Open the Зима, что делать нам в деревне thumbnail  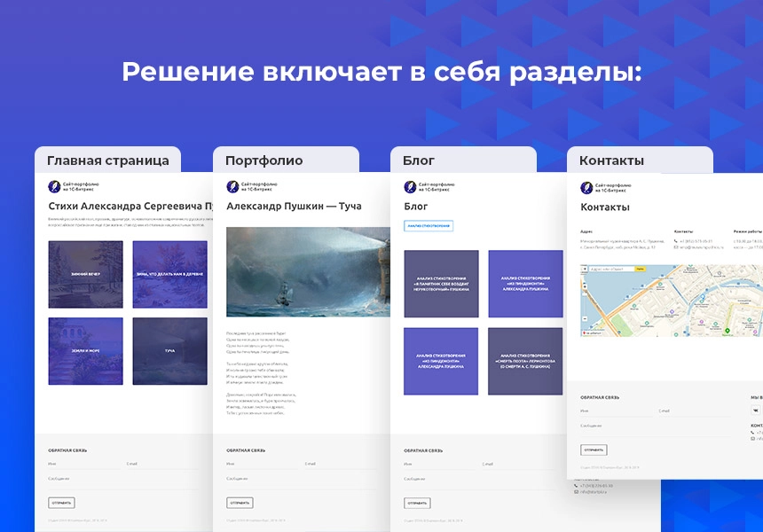[x=169, y=274]
